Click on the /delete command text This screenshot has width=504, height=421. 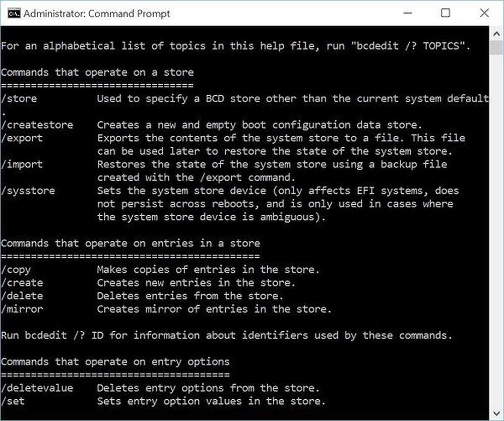pos(22,296)
